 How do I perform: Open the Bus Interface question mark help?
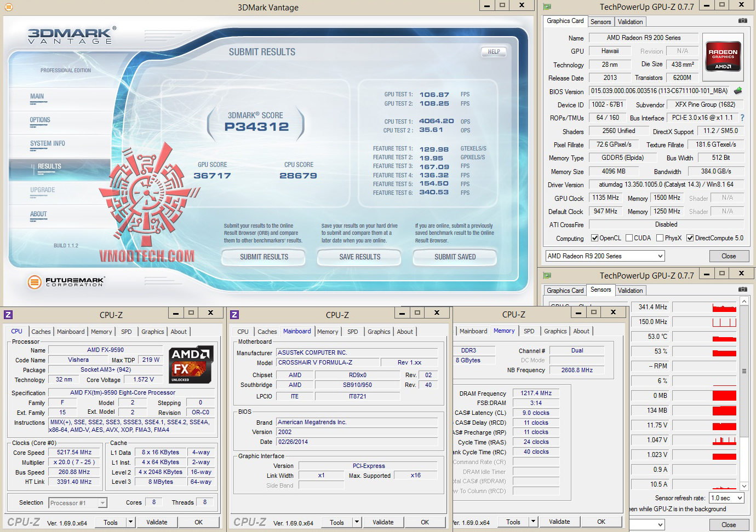pyautogui.click(x=742, y=118)
